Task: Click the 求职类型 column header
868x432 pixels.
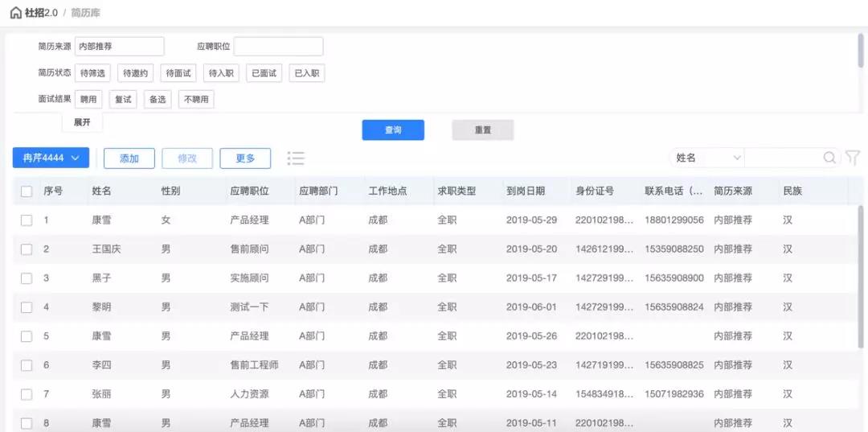Action: click(x=457, y=191)
